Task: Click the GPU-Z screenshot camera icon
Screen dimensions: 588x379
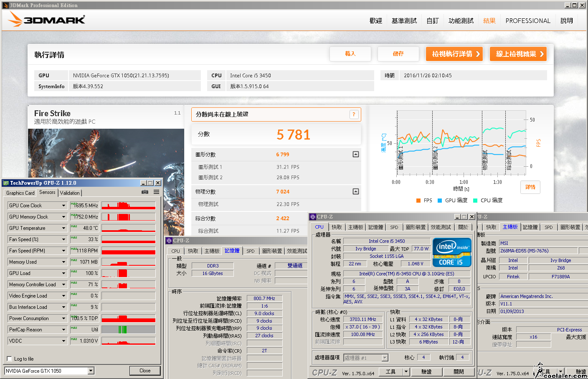Action: (145, 192)
